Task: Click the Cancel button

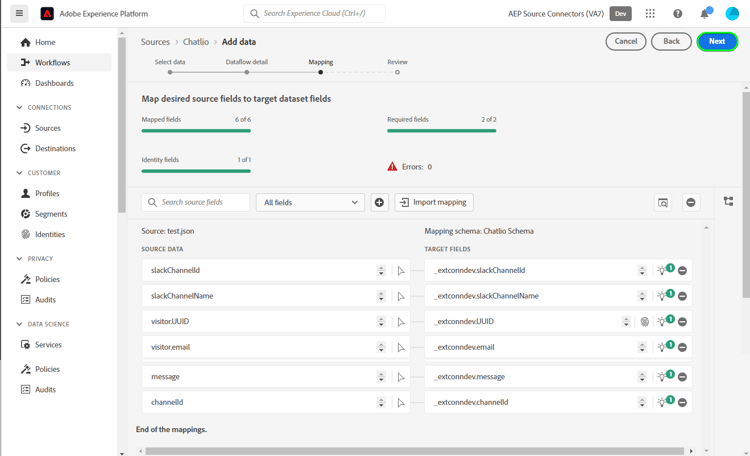Action: point(626,41)
